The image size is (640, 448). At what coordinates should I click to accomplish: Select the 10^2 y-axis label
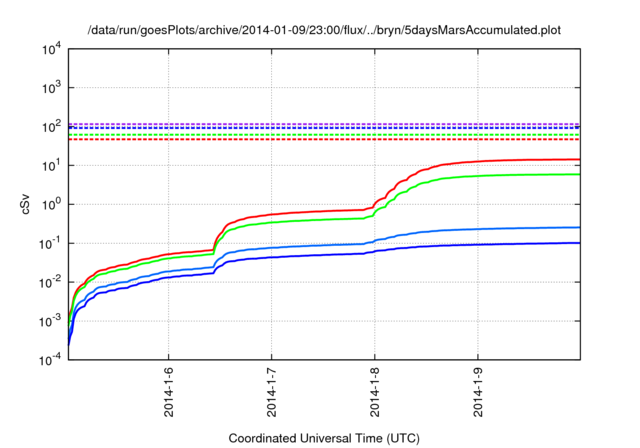pos(52,126)
